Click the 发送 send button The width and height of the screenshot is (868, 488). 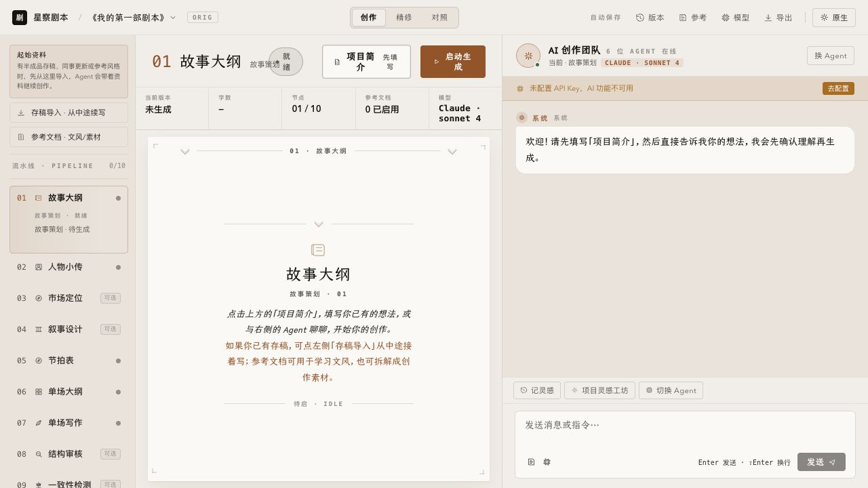[821, 462]
